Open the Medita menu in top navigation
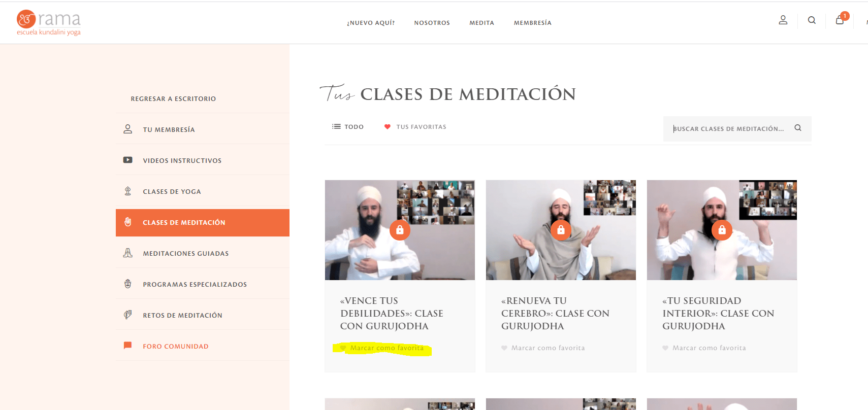 tap(481, 23)
